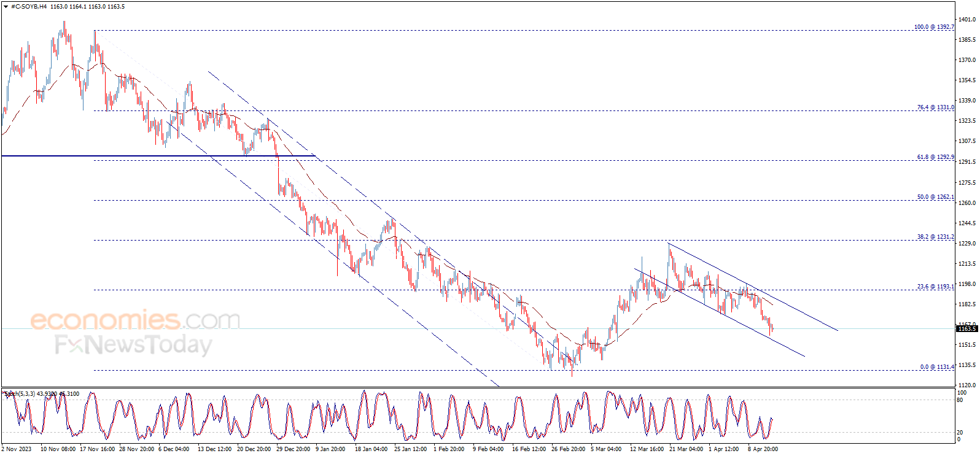
Task: Click the 1229.0 price scale value
Action: coord(967,244)
